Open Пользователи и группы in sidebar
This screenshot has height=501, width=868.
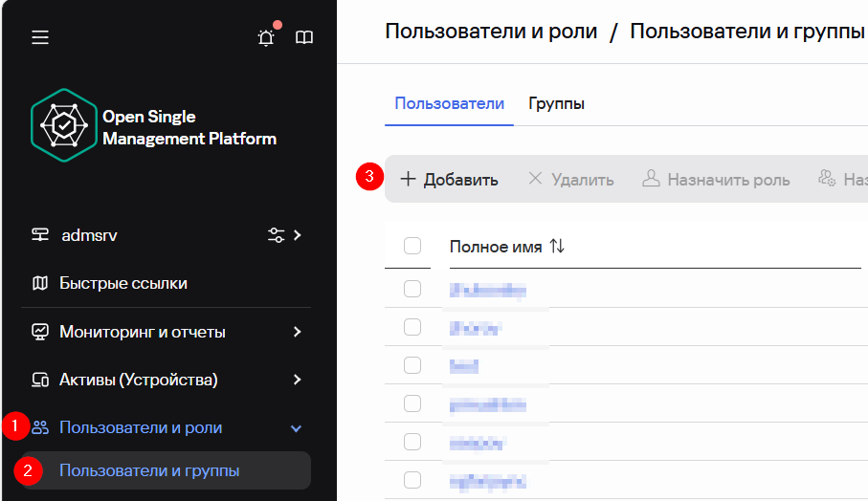pos(149,470)
